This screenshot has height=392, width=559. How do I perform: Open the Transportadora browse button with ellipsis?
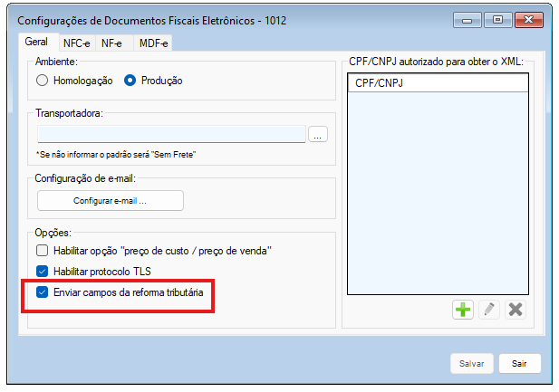click(317, 135)
